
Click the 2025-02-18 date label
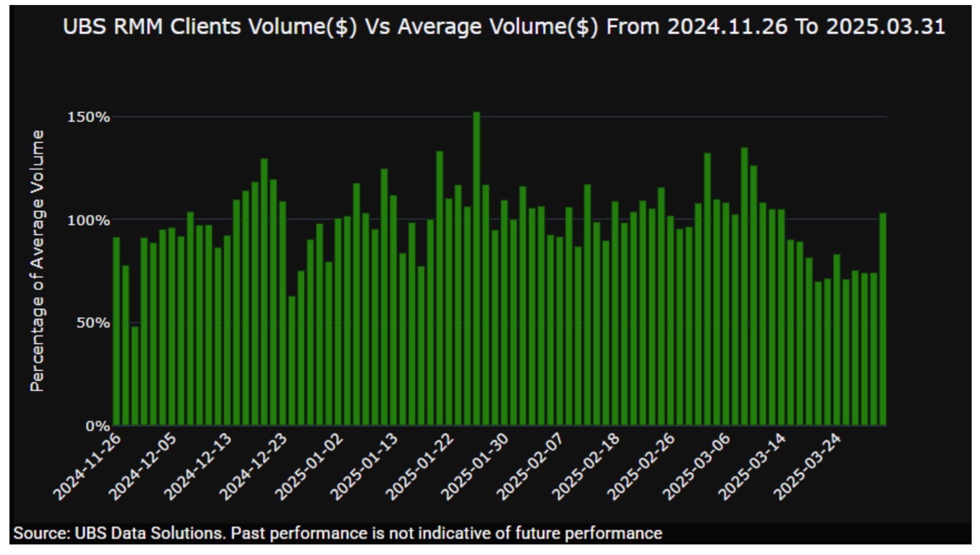point(586,467)
